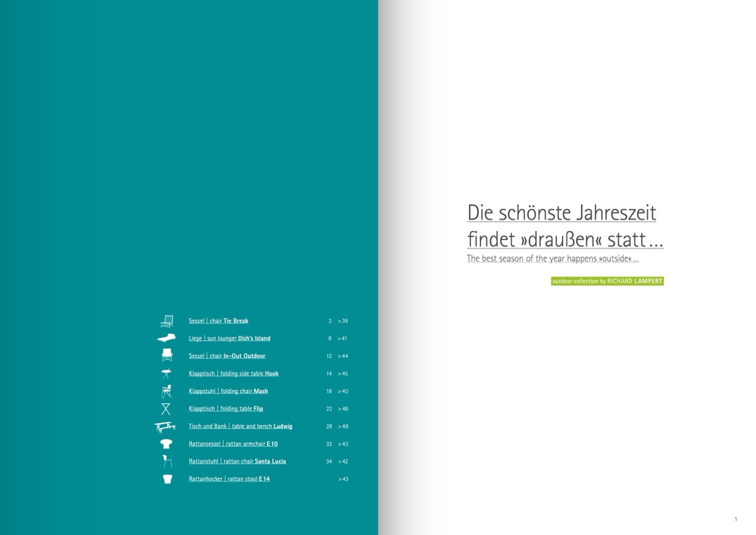This screenshot has width=756, height=535.
Task: Click the E10 rattan armchair icon
Action: tap(166, 444)
